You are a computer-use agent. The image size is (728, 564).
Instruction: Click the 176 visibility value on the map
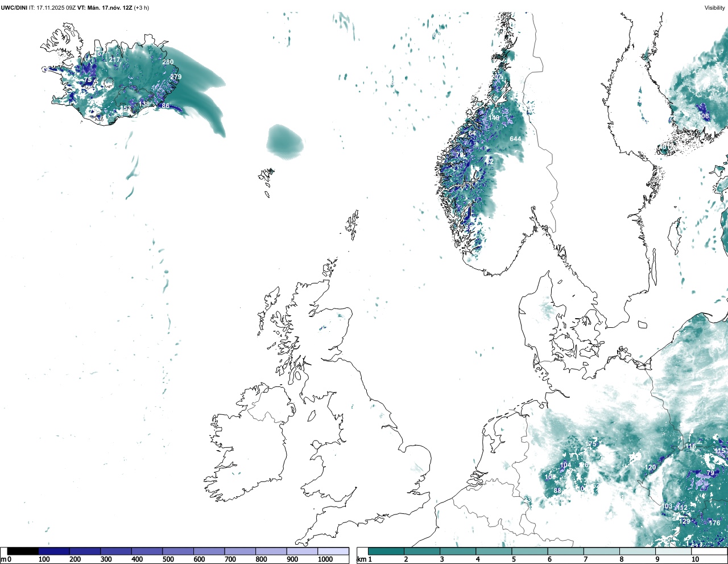coord(715,523)
